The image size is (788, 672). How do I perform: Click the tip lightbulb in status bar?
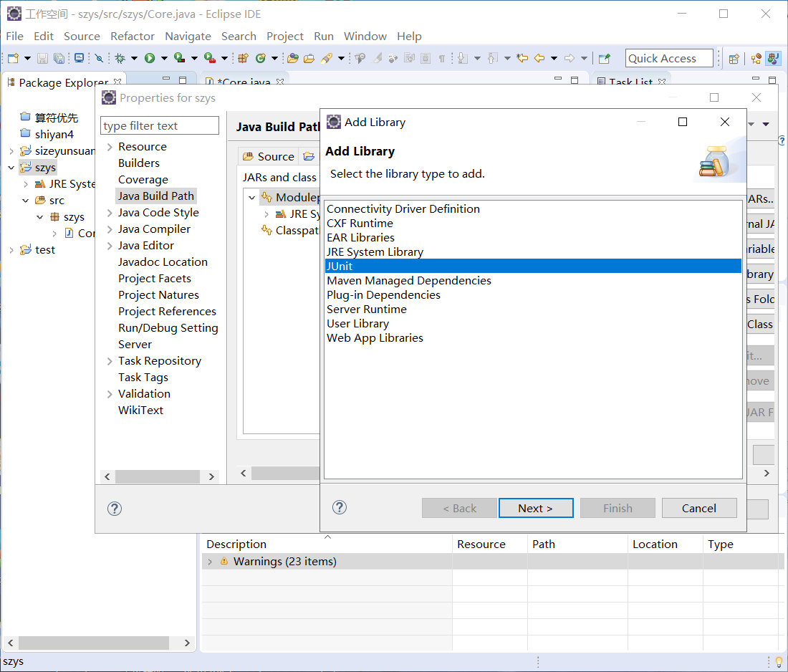(x=779, y=662)
